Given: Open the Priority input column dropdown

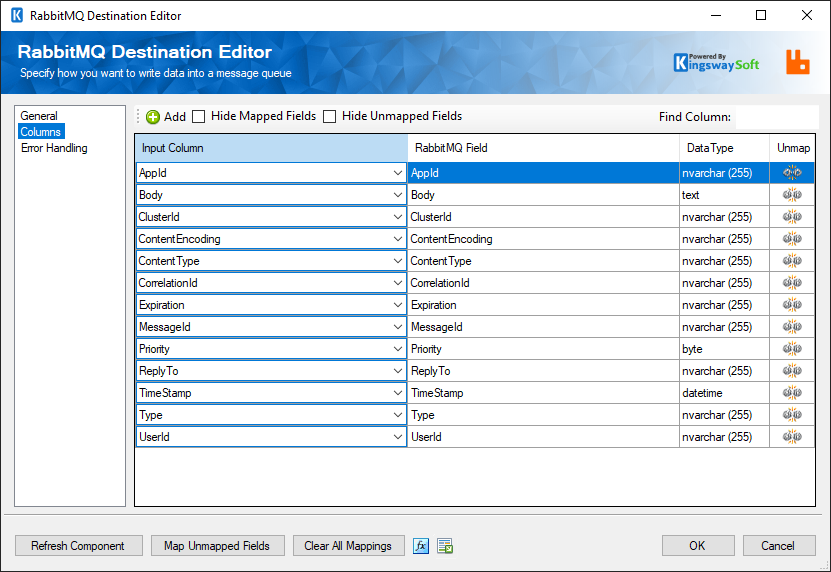Looking at the screenshot, I should pyautogui.click(x=397, y=349).
